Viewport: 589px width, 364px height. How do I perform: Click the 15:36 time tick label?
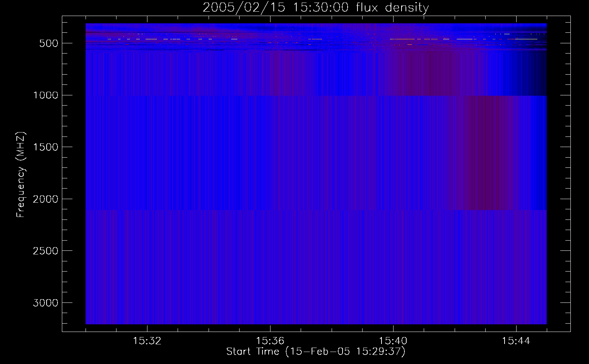[x=270, y=341]
